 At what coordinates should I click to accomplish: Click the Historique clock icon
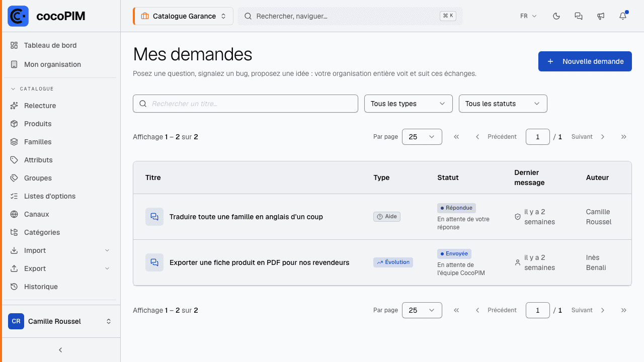point(14,287)
